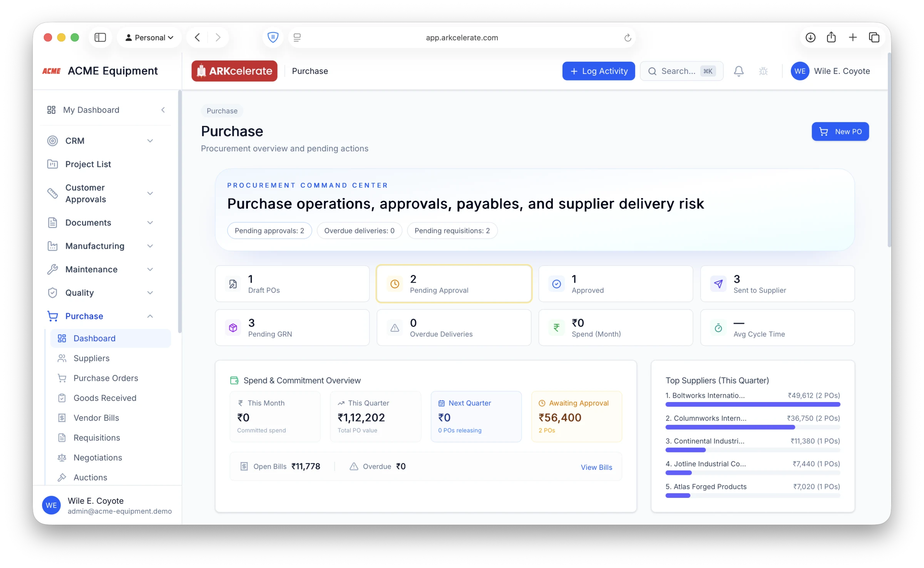Click the Avg Cycle Time stopwatch icon
The width and height of the screenshot is (924, 568).
pyautogui.click(x=718, y=328)
